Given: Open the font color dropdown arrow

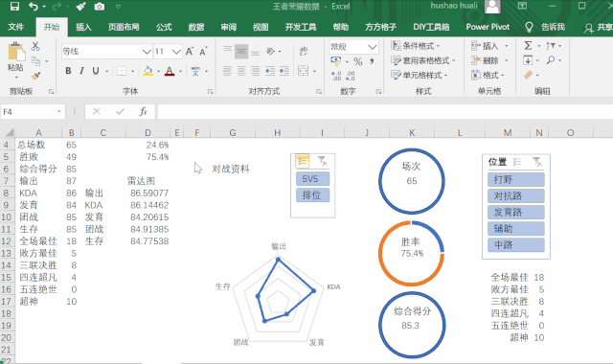Looking at the screenshot, I should coord(180,71).
